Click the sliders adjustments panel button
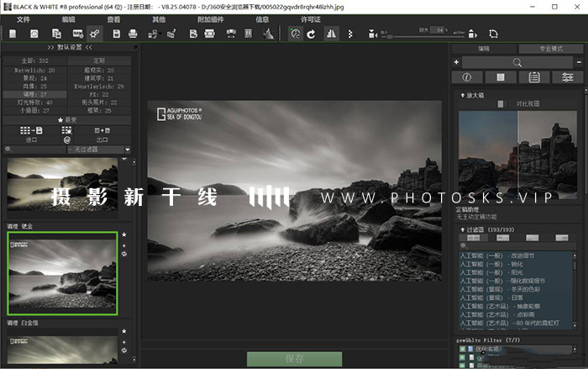Viewport: 588px width, 369px height. point(567,77)
